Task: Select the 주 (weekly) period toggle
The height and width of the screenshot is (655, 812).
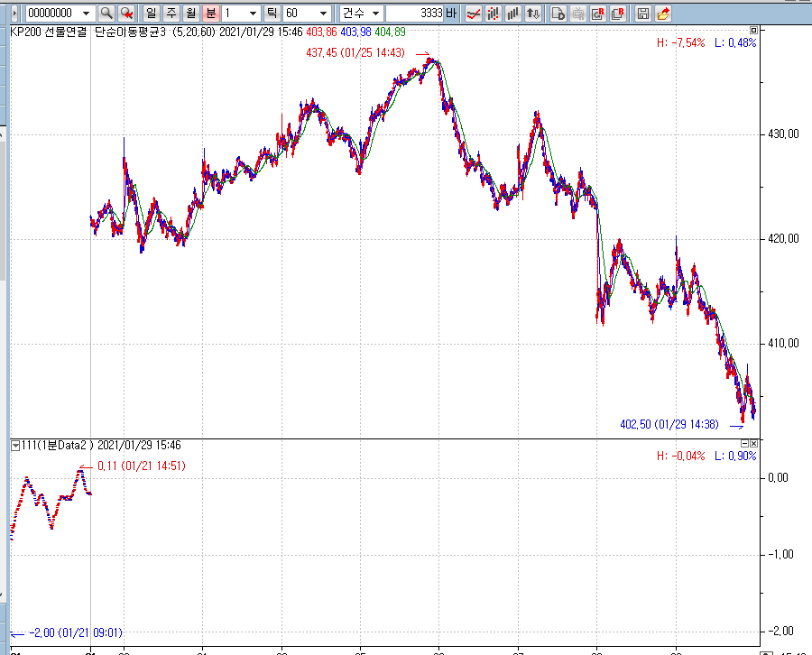Action: pyautogui.click(x=171, y=14)
